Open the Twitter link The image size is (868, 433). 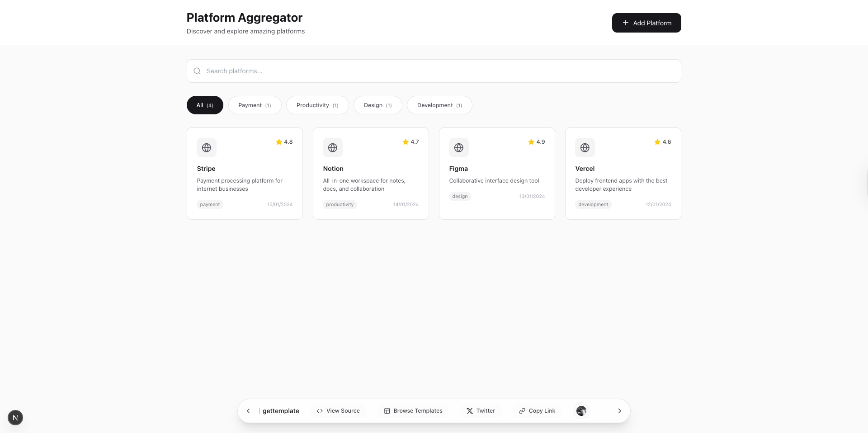[x=481, y=411]
